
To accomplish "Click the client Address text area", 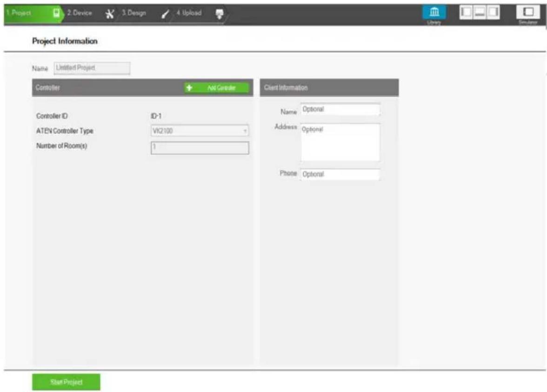I will (x=340, y=142).
